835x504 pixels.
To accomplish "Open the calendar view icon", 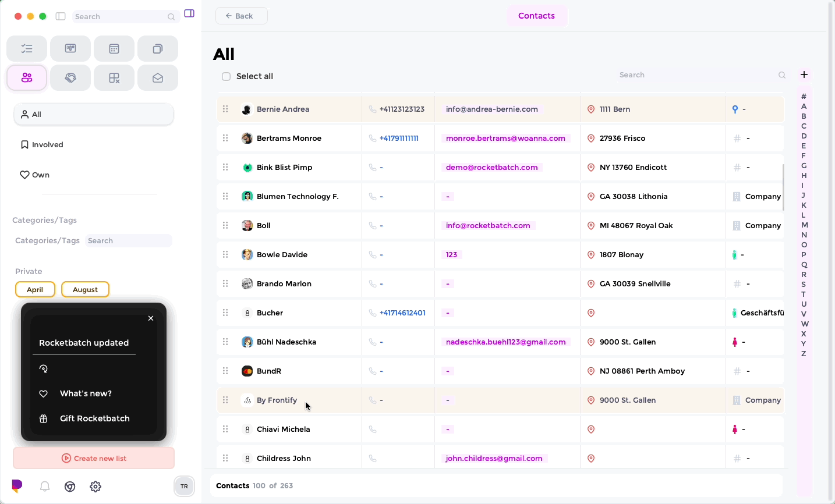I will pos(114,49).
